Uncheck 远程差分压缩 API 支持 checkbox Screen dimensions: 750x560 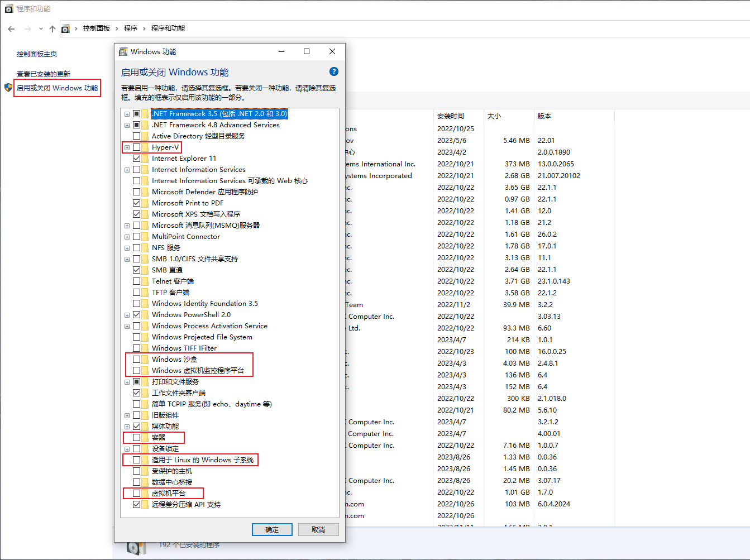click(x=136, y=505)
